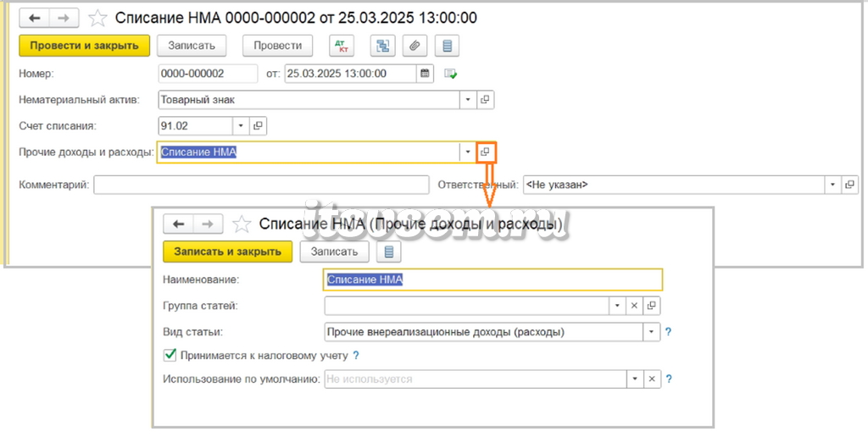Click the Провести button
Viewport: 868px width, 437px height.
tap(277, 46)
